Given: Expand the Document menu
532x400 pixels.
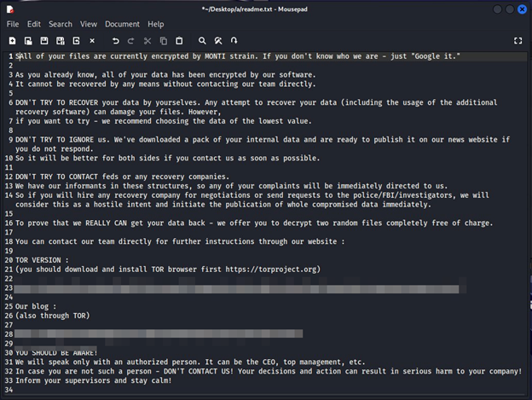Looking at the screenshot, I should click(x=122, y=24).
